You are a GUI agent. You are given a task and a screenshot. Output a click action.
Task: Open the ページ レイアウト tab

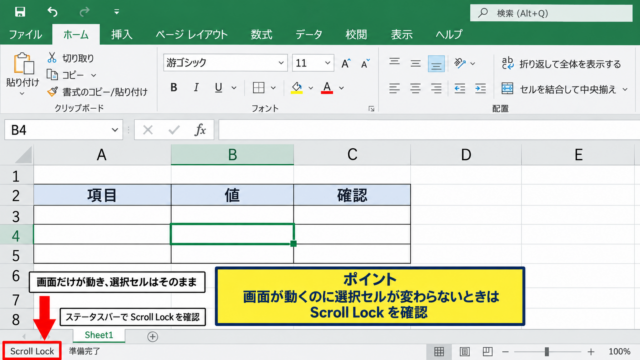point(191,35)
